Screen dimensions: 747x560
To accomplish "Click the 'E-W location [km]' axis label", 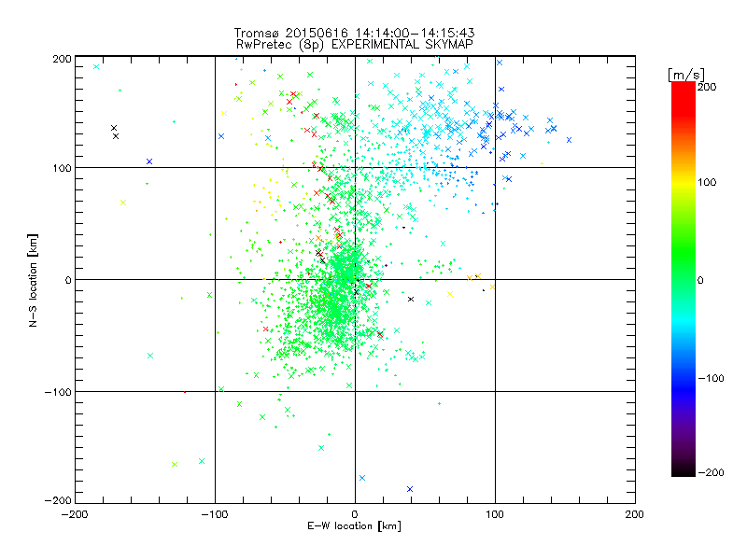I will [x=355, y=525].
